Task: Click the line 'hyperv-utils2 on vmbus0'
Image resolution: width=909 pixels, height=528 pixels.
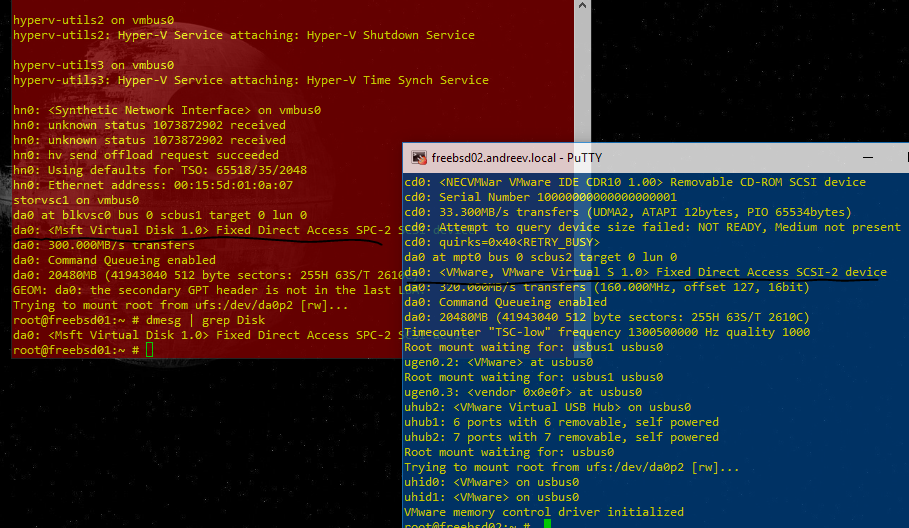Action: [x=93, y=20]
